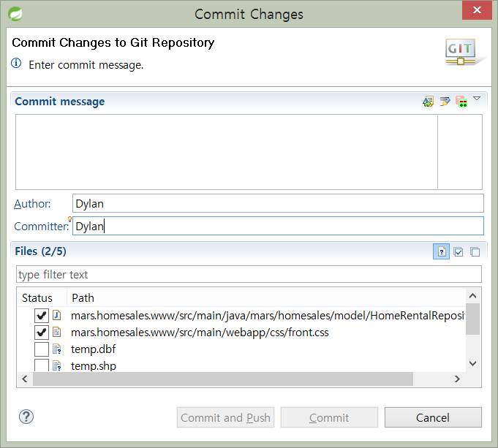Toggle the Show untracked files icon
Viewport: 498px width, 448px height.
(x=442, y=252)
